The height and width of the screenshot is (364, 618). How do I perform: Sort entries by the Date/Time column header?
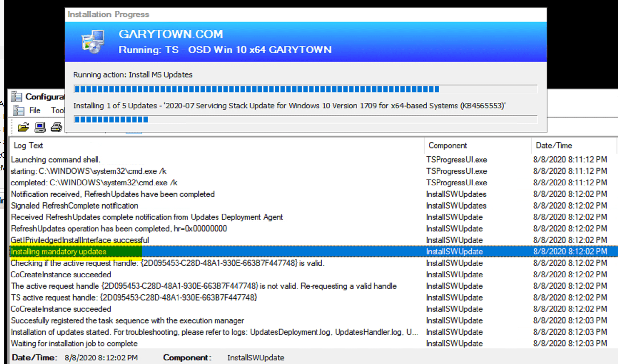point(554,145)
